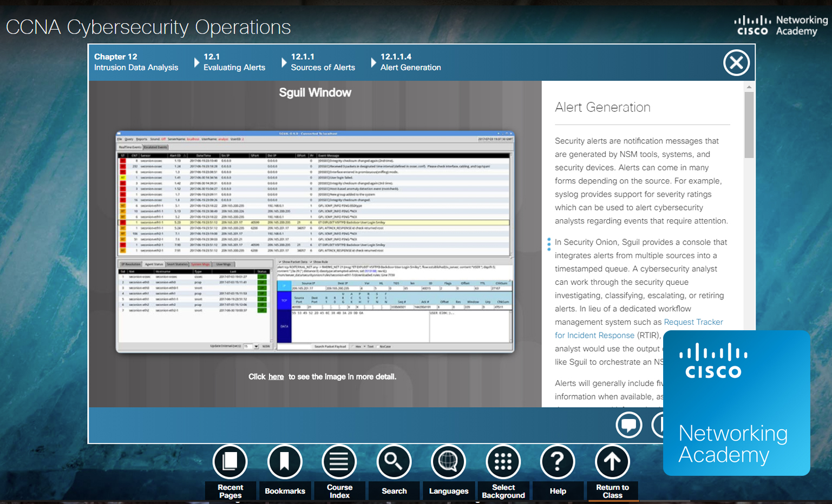
Task: Click the scrollbar up arrow in text panel
Action: (749, 87)
